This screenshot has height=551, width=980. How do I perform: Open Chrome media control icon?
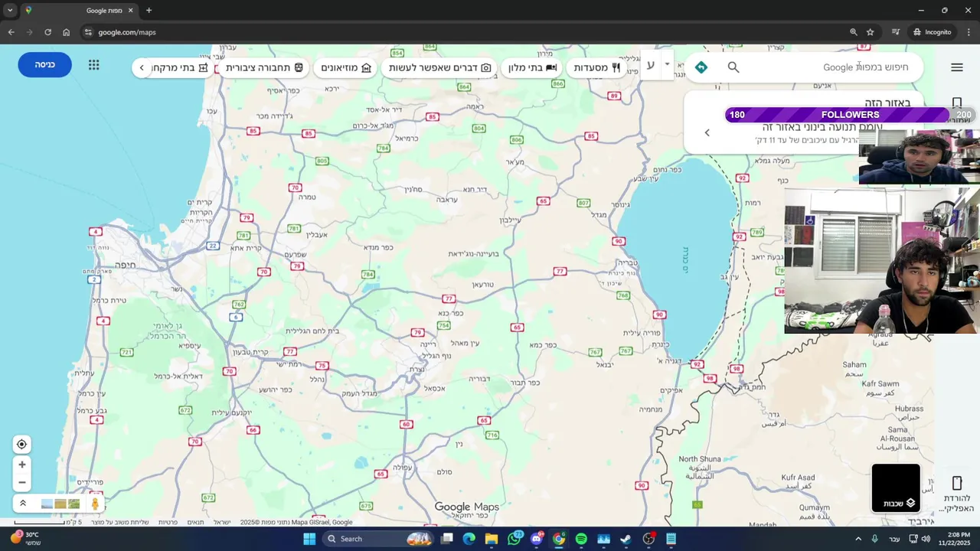(895, 32)
